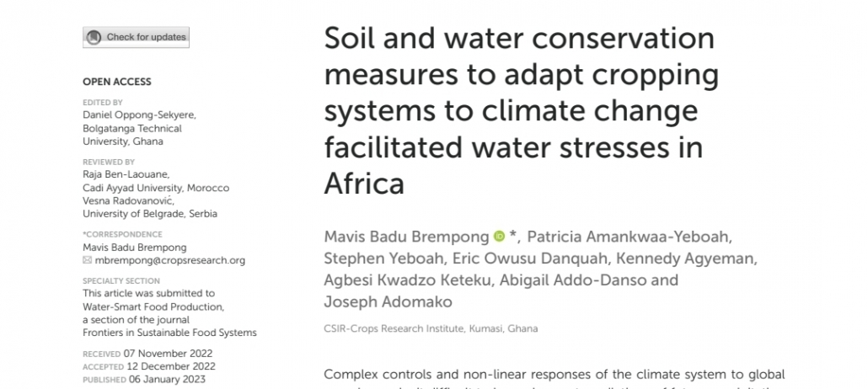Click the article title heading
Image resolution: width=868 pixels, height=389 pixels.
[521, 110]
